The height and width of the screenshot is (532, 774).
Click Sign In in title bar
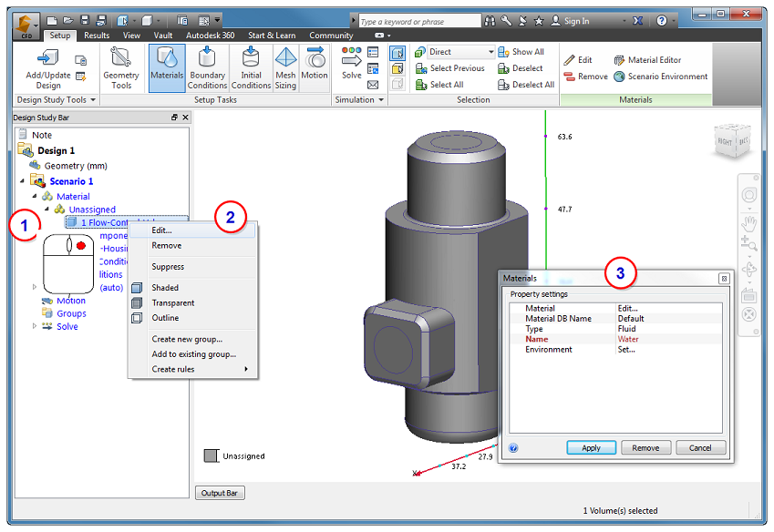click(570, 21)
